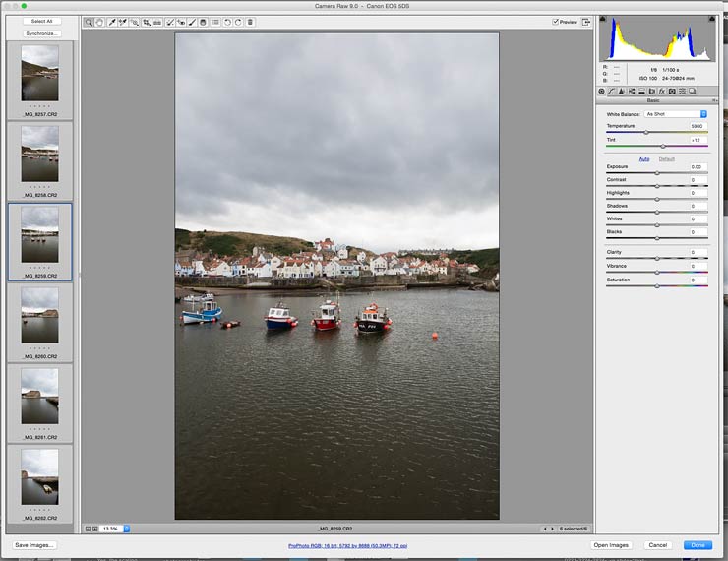
Task: Rotate image 90° counter-clockwise
Action: (x=227, y=22)
